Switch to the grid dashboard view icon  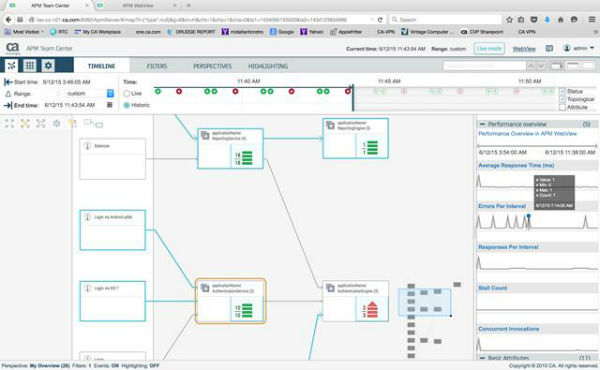[29, 65]
